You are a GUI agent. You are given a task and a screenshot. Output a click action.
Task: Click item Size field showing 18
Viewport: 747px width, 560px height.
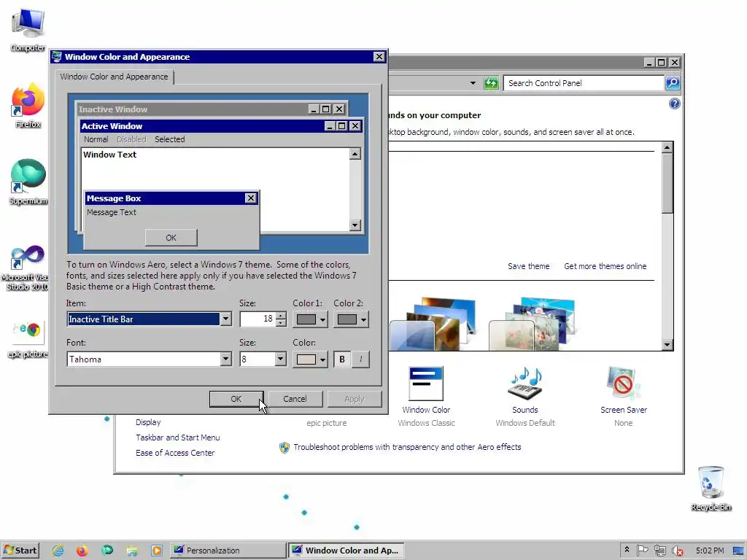pos(258,319)
